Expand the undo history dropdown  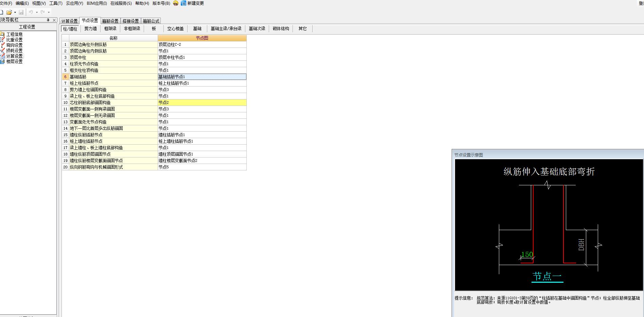coord(37,13)
